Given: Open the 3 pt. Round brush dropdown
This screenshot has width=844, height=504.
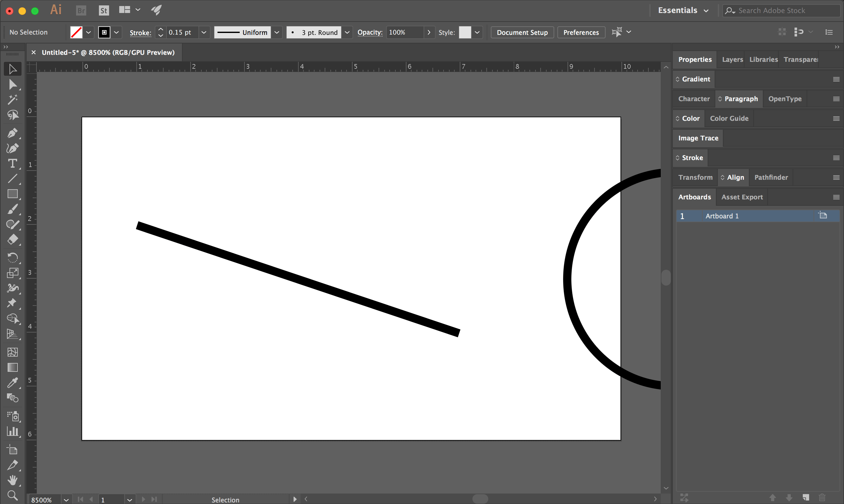Looking at the screenshot, I should [347, 32].
